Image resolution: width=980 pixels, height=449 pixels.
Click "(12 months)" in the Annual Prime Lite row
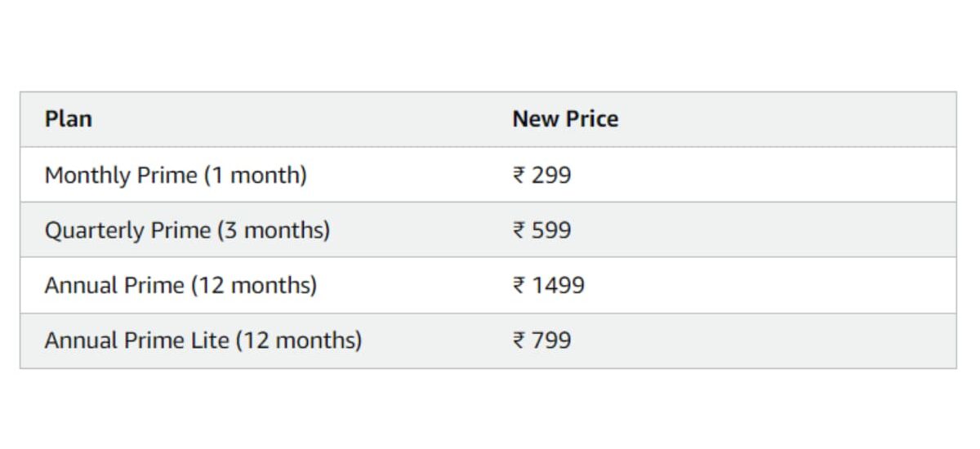coord(298,340)
